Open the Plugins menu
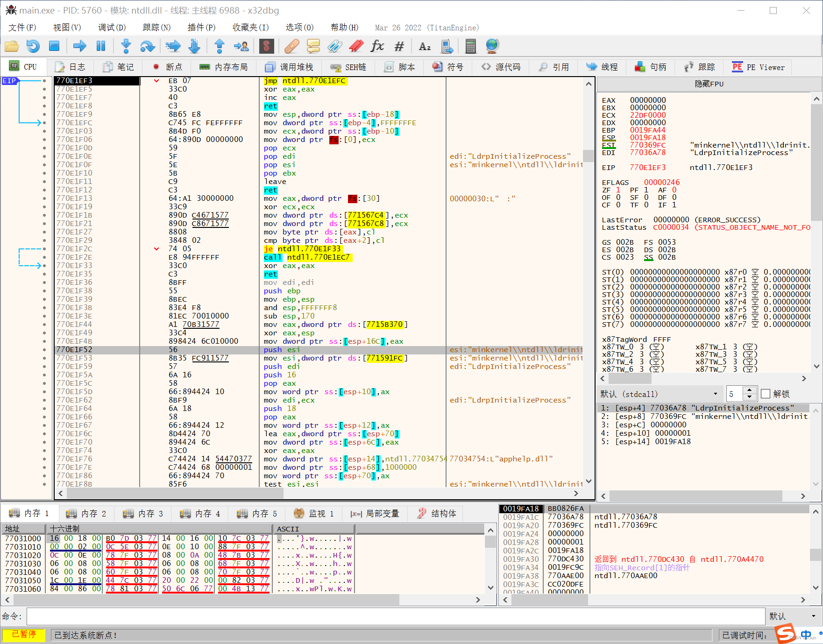 click(x=201, y=28)
